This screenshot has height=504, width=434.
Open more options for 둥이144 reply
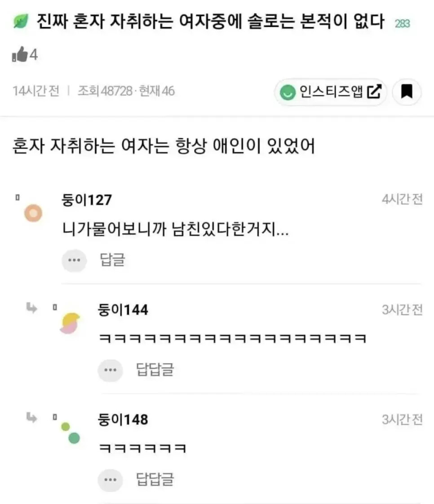(x=110, y=370)
